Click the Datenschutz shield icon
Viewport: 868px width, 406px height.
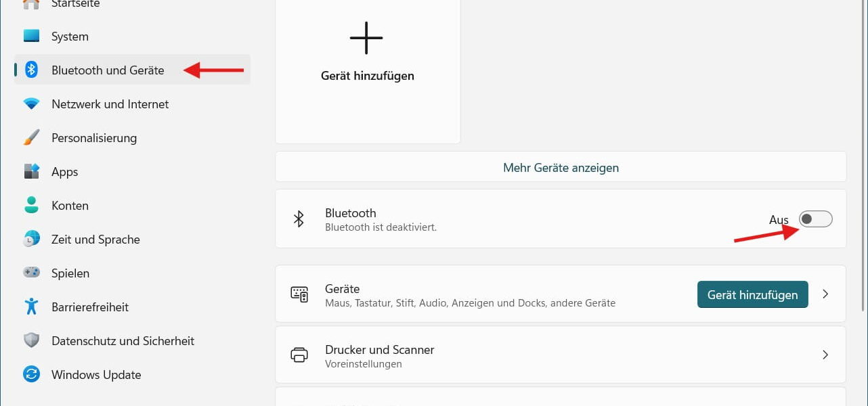[x=31, y=340]
